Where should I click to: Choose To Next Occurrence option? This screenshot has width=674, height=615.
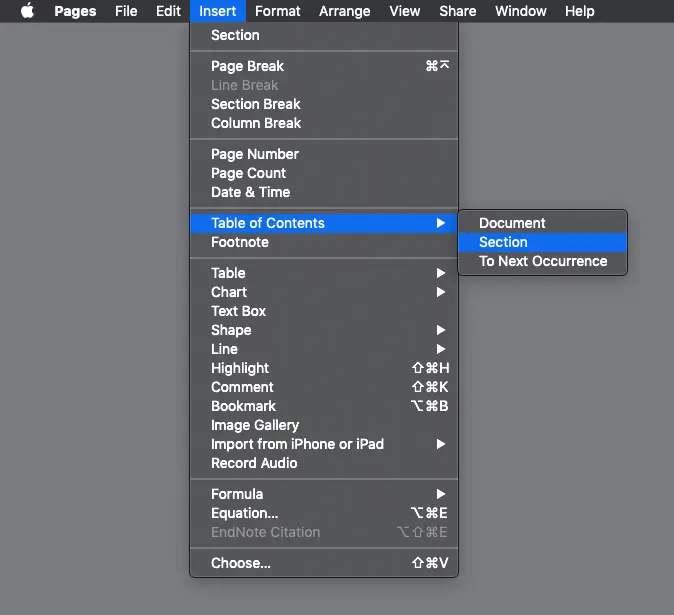pyautogui.click(x=543, y=261)
